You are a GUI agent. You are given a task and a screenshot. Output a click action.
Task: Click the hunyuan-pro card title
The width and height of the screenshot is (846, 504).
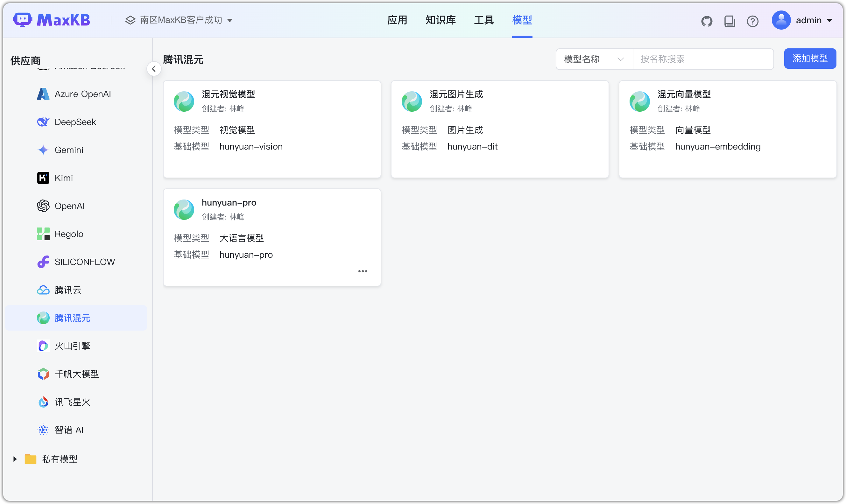[x=229, y=202]
